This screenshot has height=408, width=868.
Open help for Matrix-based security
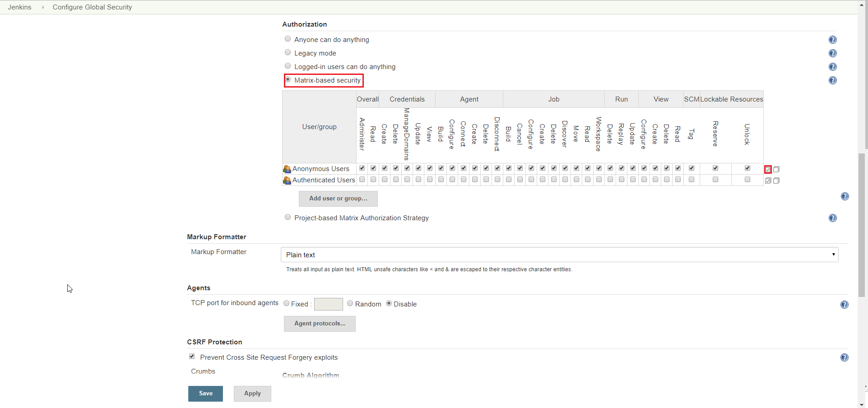click(x=833, y=80)
